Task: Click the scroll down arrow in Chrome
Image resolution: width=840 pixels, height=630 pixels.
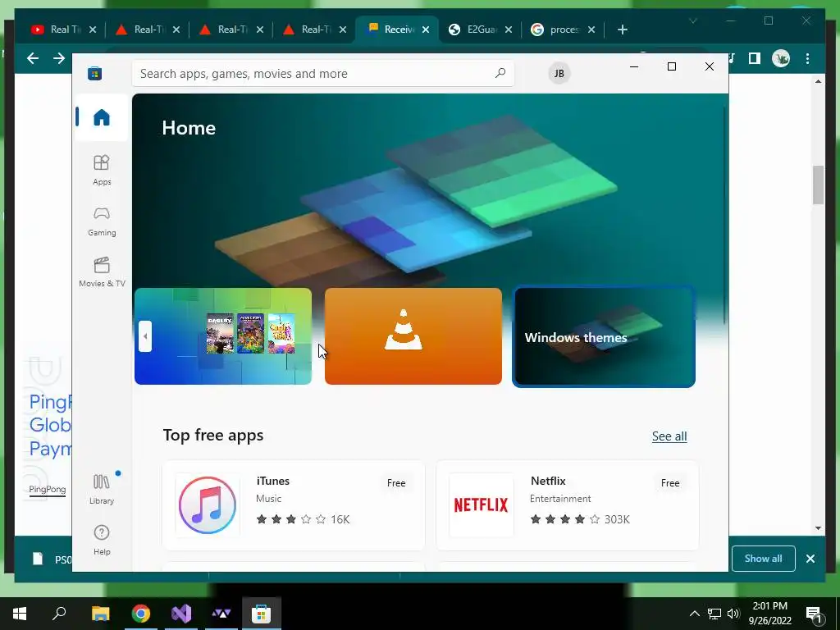Action: 818,528
